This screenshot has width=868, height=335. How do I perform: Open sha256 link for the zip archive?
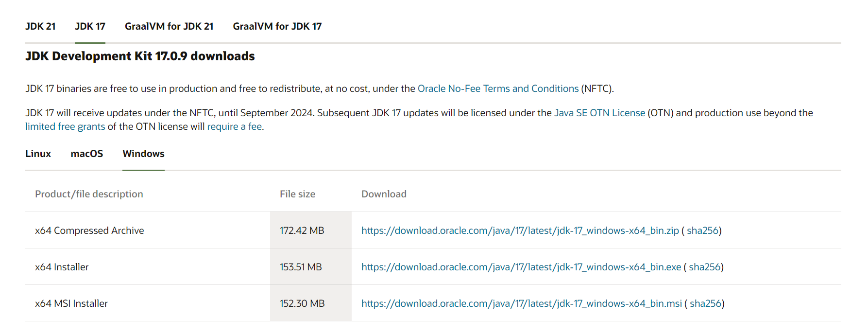(702, 230)
